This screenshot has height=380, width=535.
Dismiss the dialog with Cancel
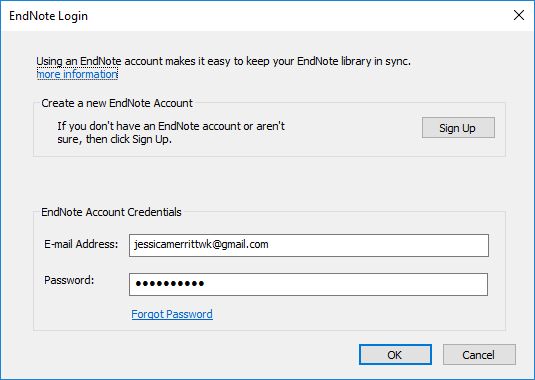pyautogui.click(x=479, y=354)
